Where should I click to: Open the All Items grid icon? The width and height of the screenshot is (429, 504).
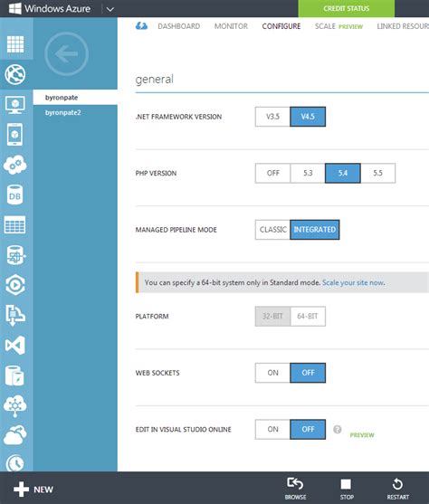(x=15, y=44)
